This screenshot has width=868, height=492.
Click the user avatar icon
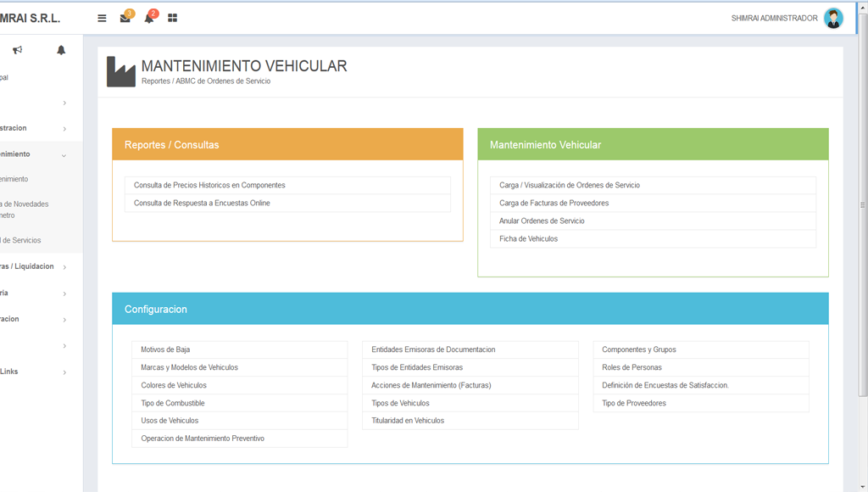pos(833,19)
